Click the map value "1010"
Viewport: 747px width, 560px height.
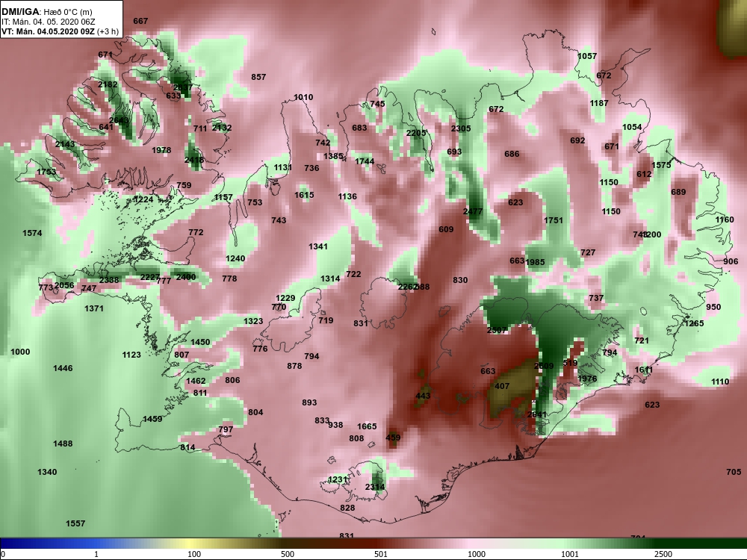pyautogui.click(x=303, y=97)
